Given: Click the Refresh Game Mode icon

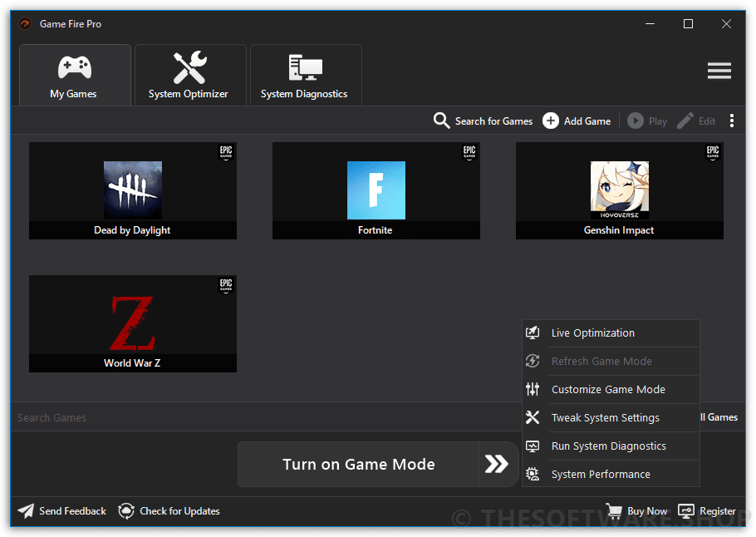Looking at the screenshot, I should point(533,361).
